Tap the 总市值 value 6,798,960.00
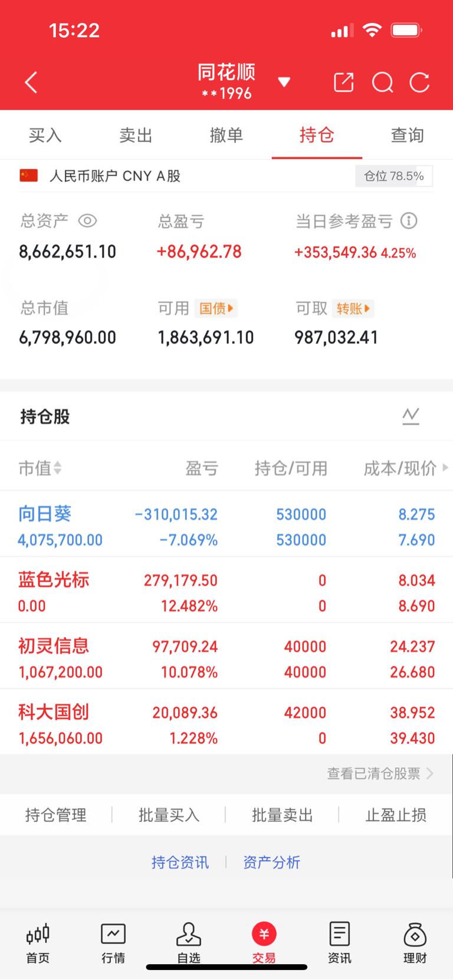The width and height of the screenshot is (453, 980). tap(68, 338)
